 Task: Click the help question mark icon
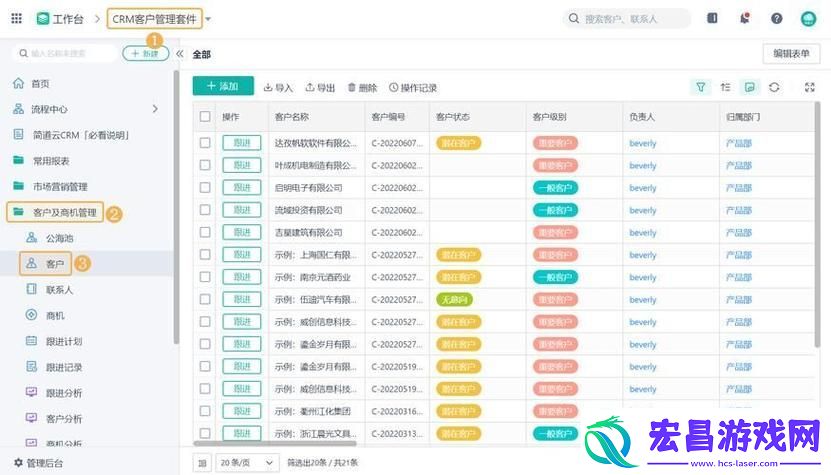[x=776, y=19]
